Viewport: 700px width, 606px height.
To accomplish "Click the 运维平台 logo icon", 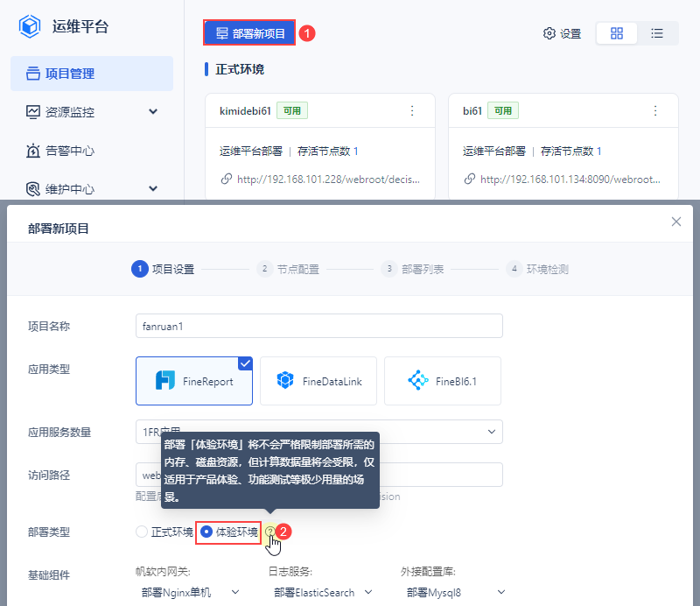I will tap(30, 26).
